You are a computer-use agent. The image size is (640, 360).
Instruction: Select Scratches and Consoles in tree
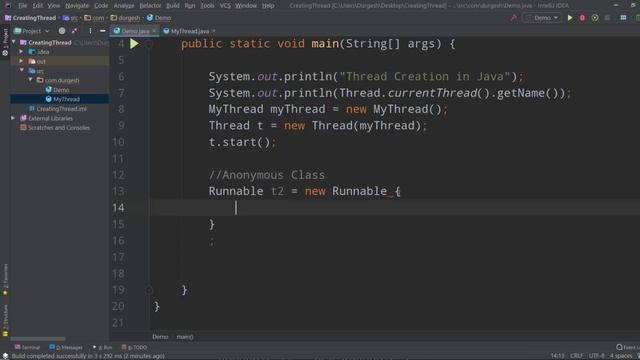pos(59,128)
